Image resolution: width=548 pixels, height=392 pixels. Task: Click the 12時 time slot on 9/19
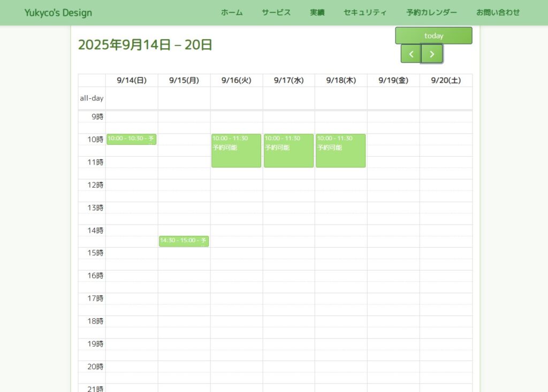[393, 185]
